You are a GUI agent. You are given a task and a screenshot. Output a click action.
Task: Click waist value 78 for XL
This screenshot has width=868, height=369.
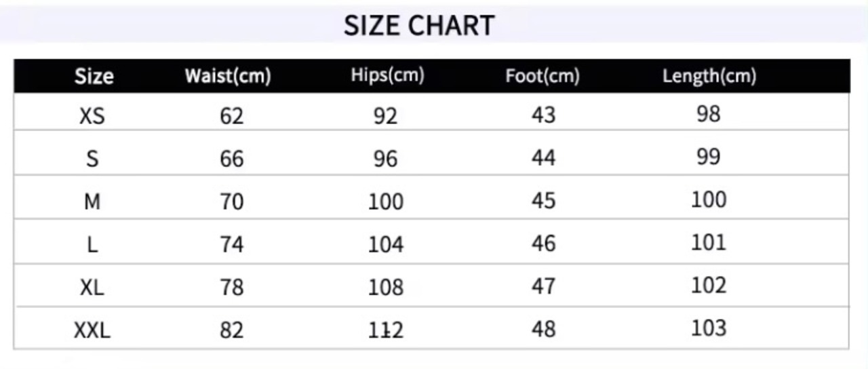[x=231, y=287]
